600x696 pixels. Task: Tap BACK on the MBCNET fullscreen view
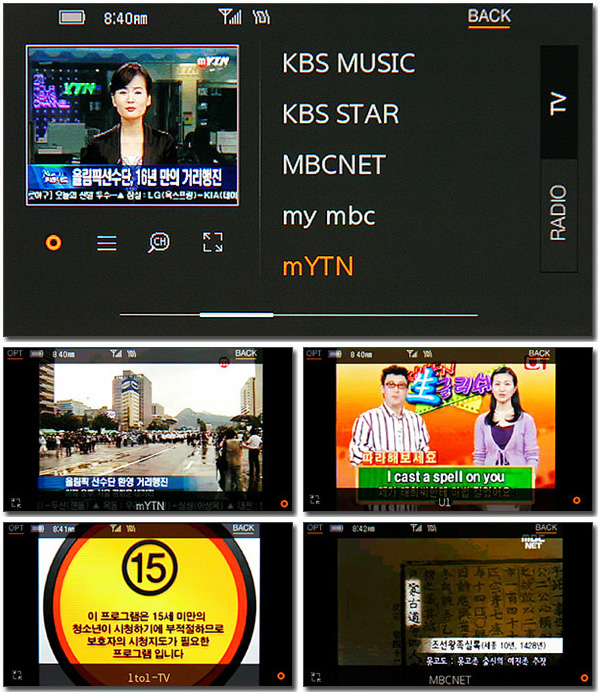[x=546, y=528]
